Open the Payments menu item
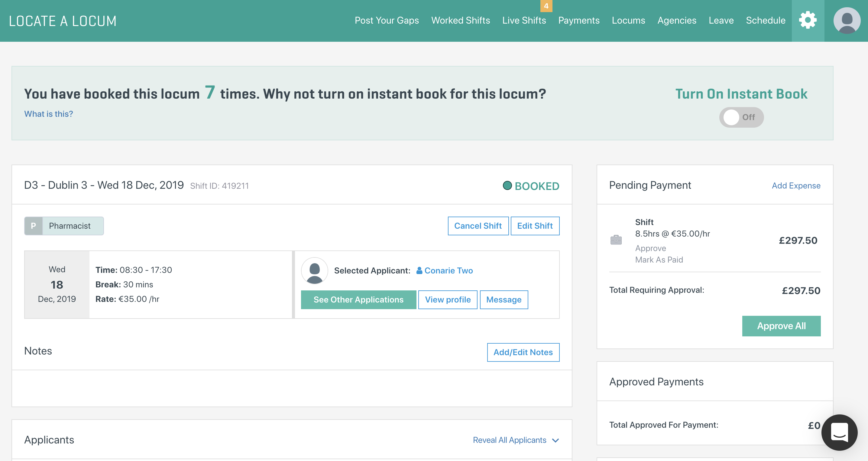Screen dimensions: 868x461 [x=578, y=21]
